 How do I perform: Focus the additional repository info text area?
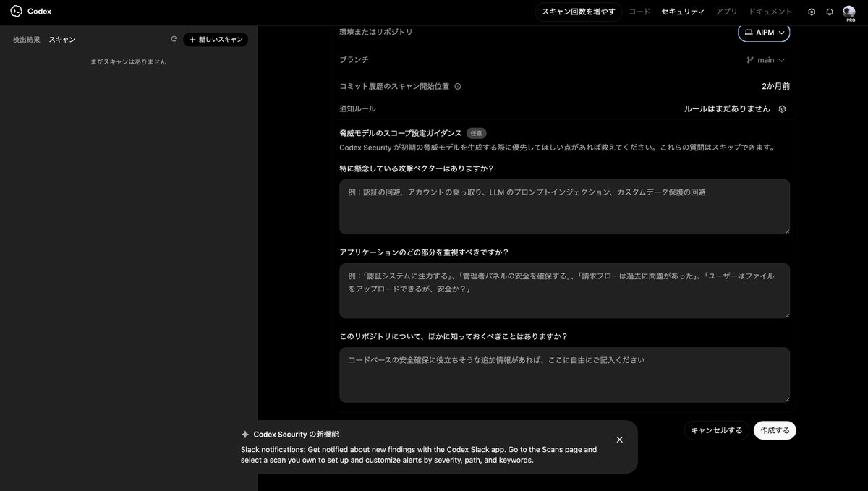coord(564,375)
